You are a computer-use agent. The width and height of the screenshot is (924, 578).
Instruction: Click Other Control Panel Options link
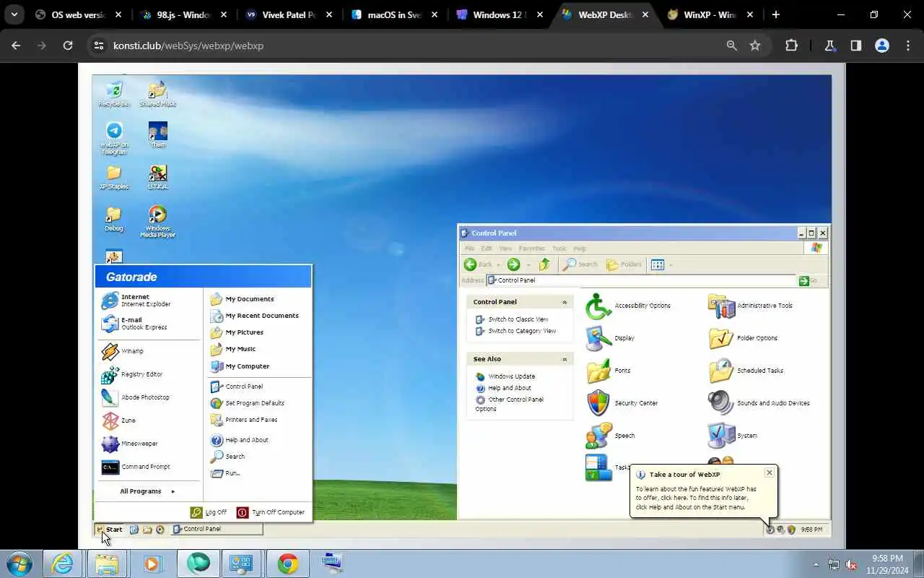pyautogui.click(x=510, y=404)
